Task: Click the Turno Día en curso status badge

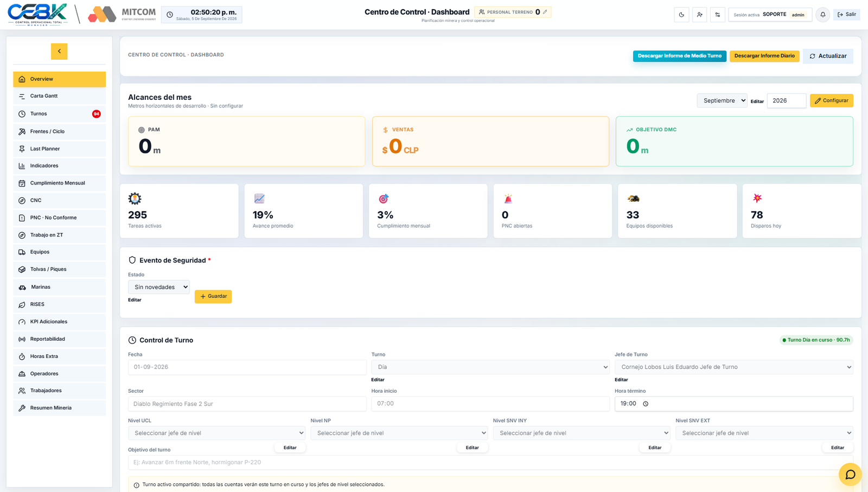Action: pos(816,340)
